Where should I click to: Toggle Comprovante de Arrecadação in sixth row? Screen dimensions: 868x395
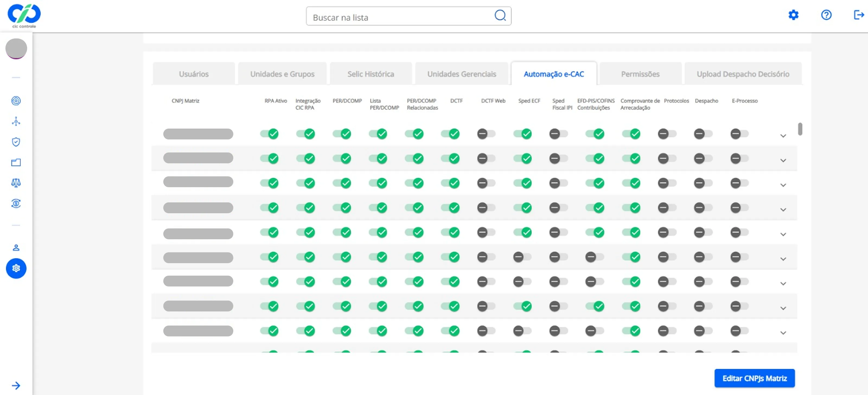click(x=631, y=257)
